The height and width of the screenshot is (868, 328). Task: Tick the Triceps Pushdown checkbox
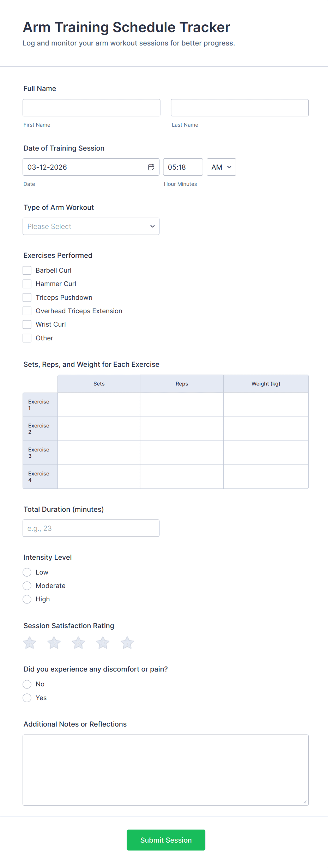click(27, 297)
